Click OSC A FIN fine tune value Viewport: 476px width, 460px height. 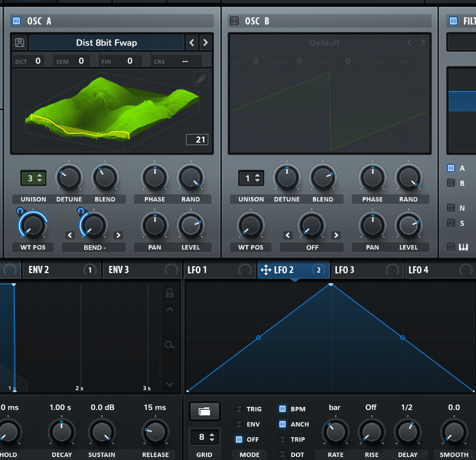pos(130,61)
